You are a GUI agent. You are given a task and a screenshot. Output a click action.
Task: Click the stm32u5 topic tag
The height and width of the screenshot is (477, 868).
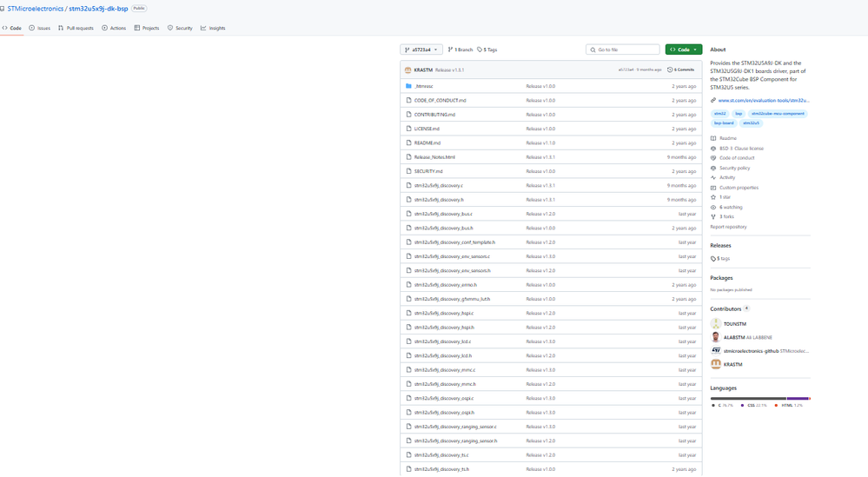[x=751, y=123]
